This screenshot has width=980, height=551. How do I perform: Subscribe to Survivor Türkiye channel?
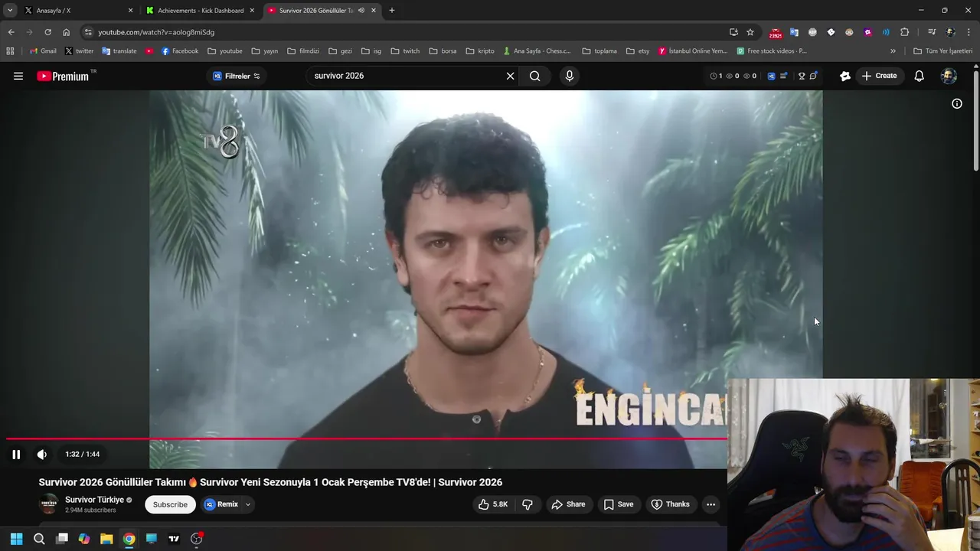tap(170, 504)
